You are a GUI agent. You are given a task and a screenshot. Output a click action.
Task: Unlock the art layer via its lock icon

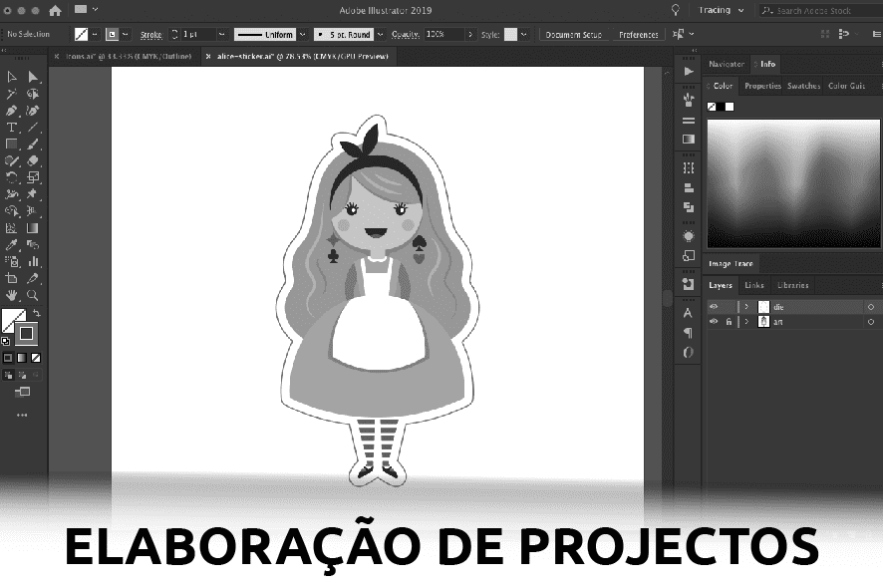pos(729,322)
